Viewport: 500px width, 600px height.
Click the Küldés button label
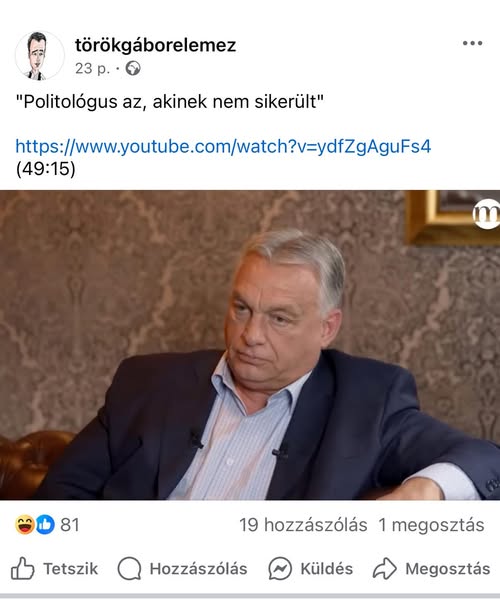coord(326,569)
